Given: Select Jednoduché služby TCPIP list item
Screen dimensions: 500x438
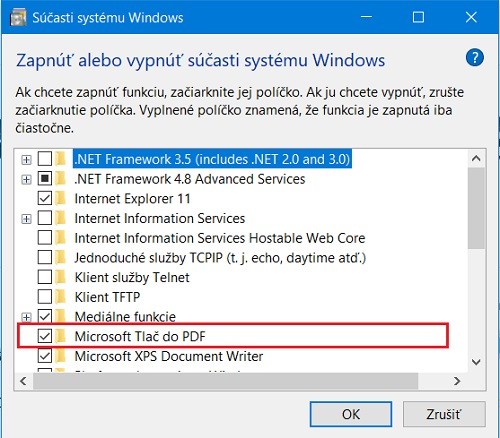Looking at the screenshot, I should [x=220, y=258].
